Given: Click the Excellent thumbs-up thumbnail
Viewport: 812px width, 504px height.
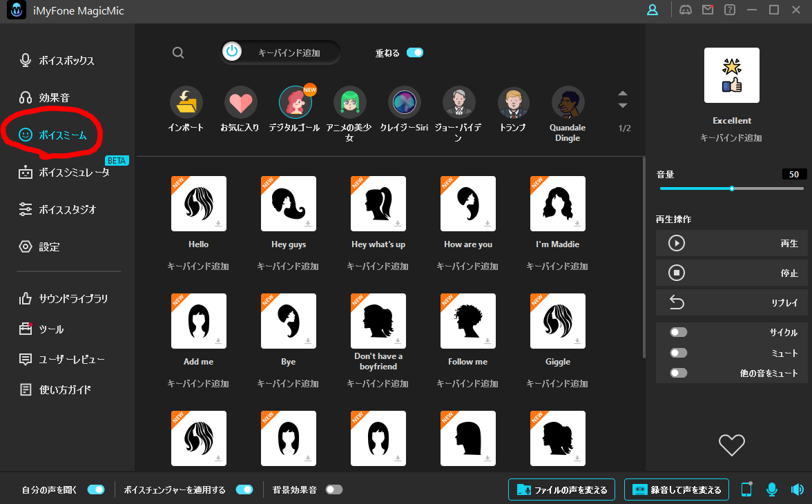Looking at the screenshot, I should click(x=732, y=75).
